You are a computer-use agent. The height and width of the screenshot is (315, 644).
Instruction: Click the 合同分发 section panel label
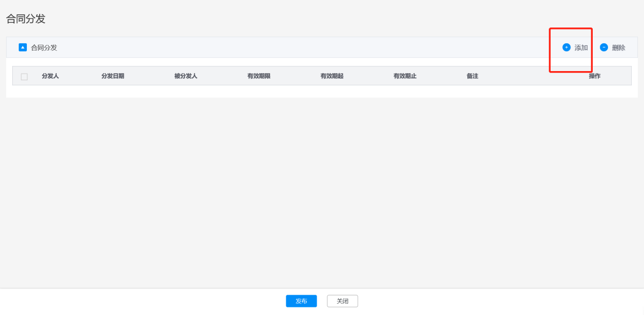[44, 48]
